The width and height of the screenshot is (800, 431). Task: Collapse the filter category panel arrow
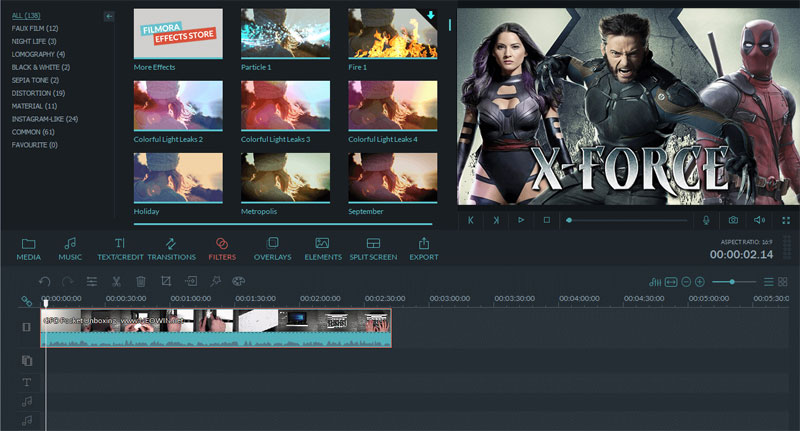coord(109,16)
